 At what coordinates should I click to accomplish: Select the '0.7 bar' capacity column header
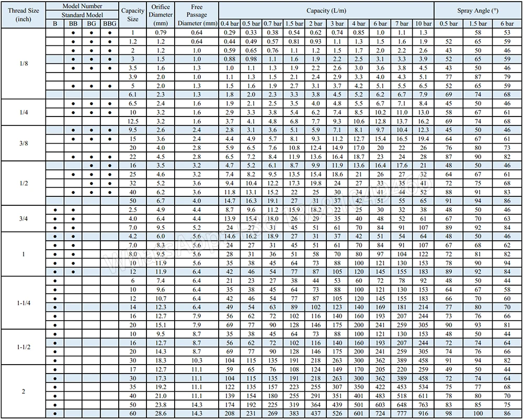272,24
